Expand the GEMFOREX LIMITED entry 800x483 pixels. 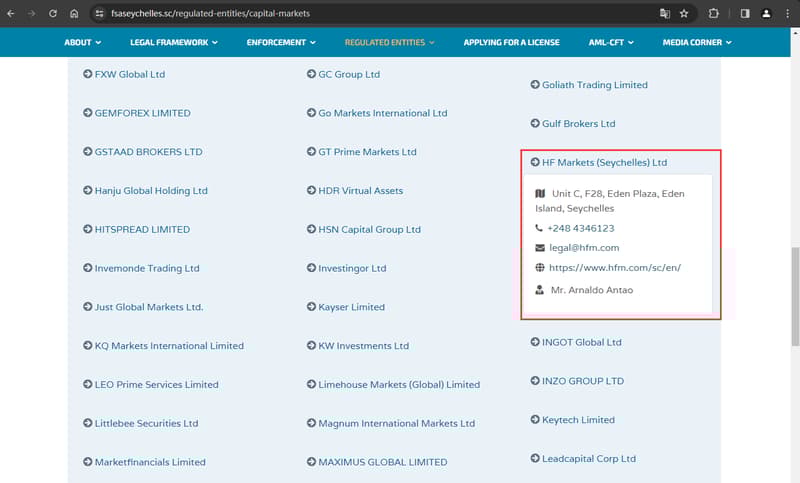(142, 113)
